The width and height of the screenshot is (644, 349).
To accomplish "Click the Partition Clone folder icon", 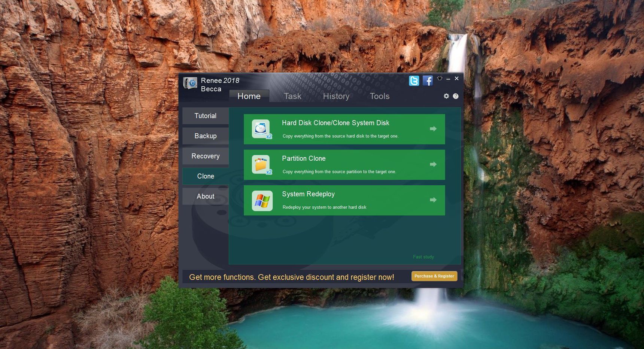I will point(262,165).
